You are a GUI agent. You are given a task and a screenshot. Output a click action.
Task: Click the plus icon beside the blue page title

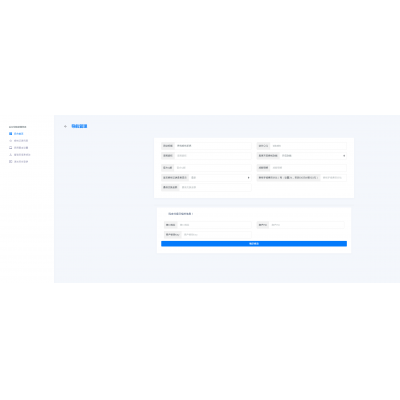point(65,126)
